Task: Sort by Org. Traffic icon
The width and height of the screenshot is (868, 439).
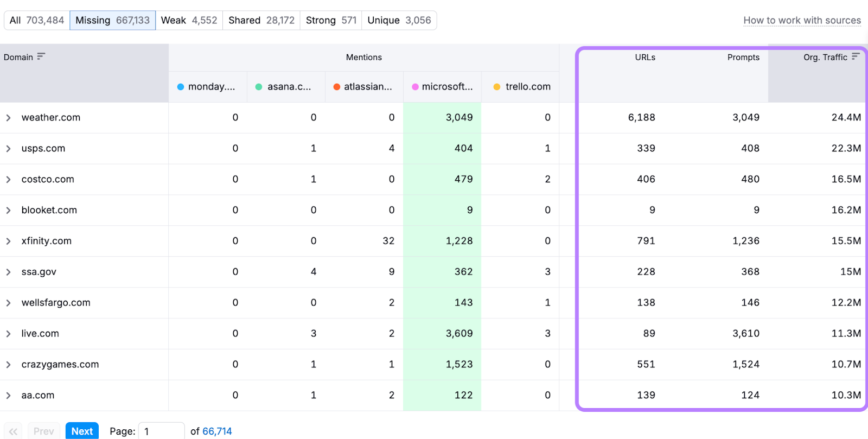Action: point(856,56)
